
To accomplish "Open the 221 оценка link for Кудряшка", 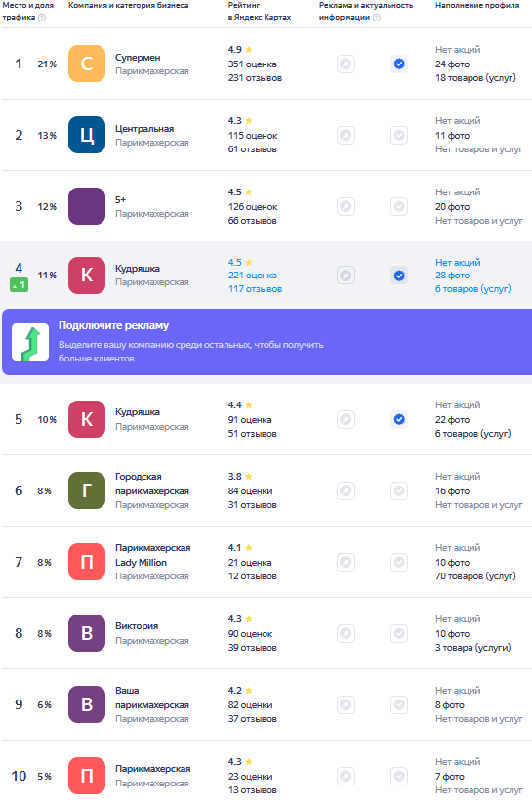I will click(253, 276).
